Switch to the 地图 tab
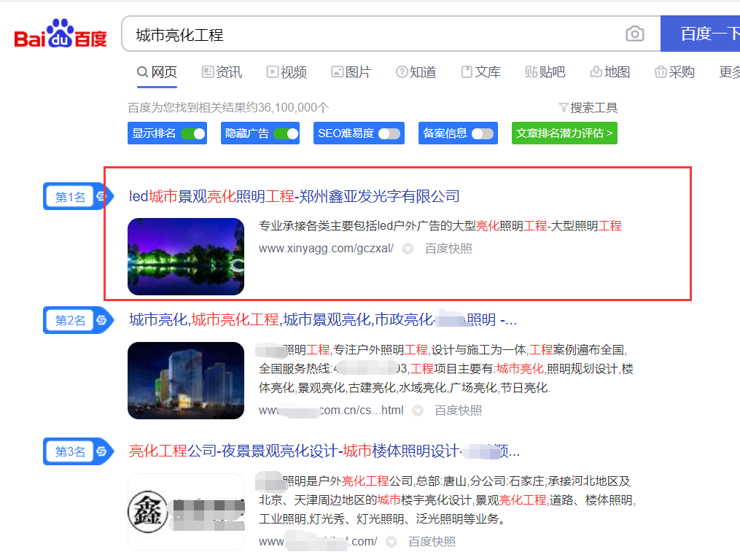Viewport: 740px width, 560px height. pyautogui.click(x=609, y=72)
